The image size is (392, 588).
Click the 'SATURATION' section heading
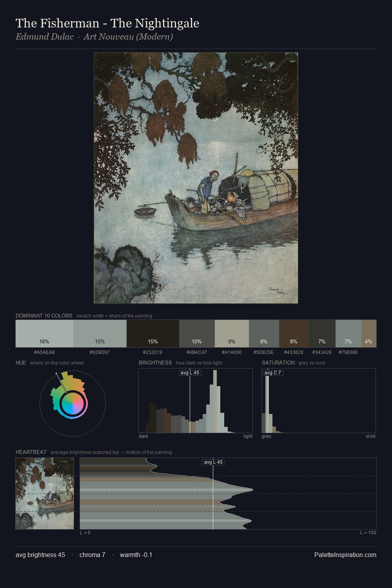(278, 363)
